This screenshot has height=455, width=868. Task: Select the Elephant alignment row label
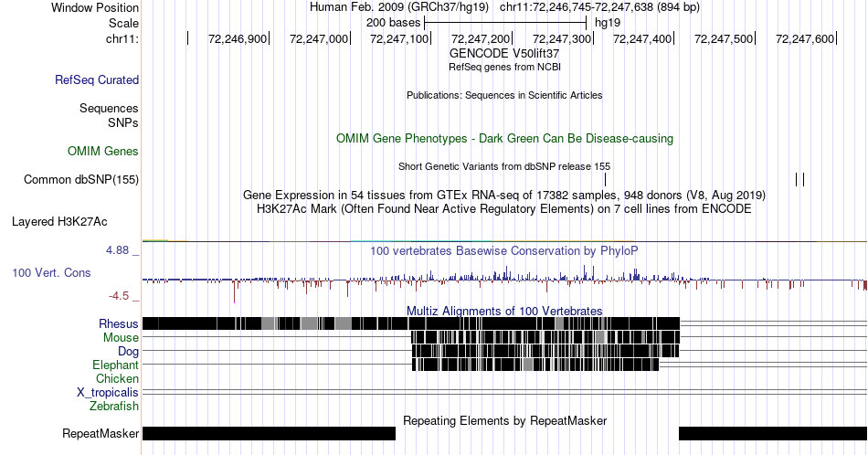(116, 365)
